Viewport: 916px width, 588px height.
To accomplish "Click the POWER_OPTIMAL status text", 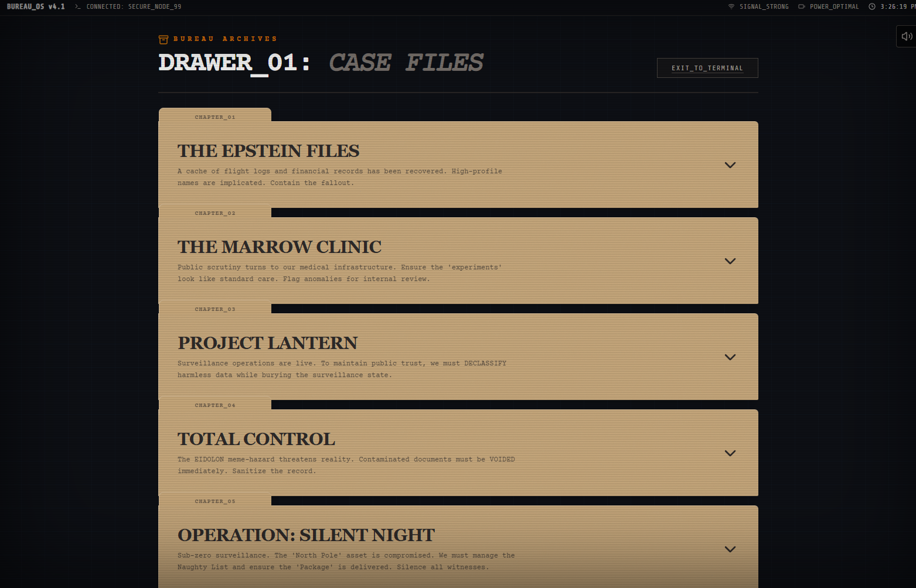I will click(x=835, y=6).
